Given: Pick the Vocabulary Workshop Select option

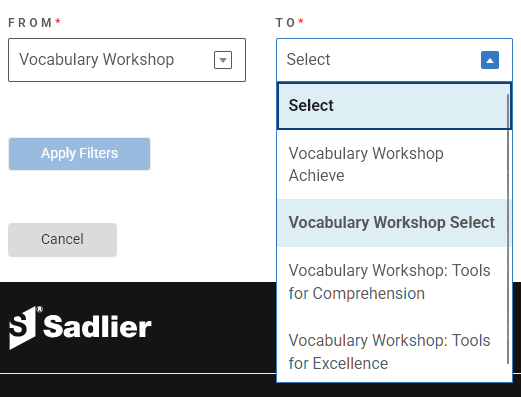Looking at the screenshot, I should 393,223.
